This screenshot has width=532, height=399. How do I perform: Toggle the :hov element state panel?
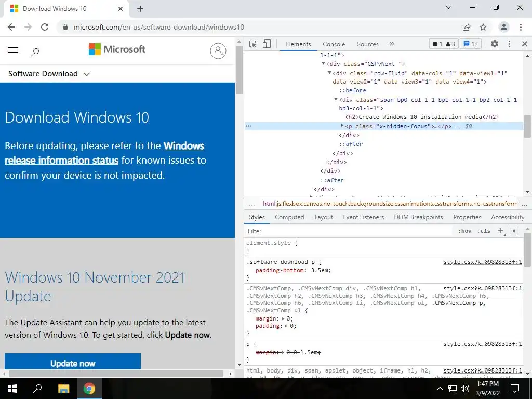coord(465,231)
